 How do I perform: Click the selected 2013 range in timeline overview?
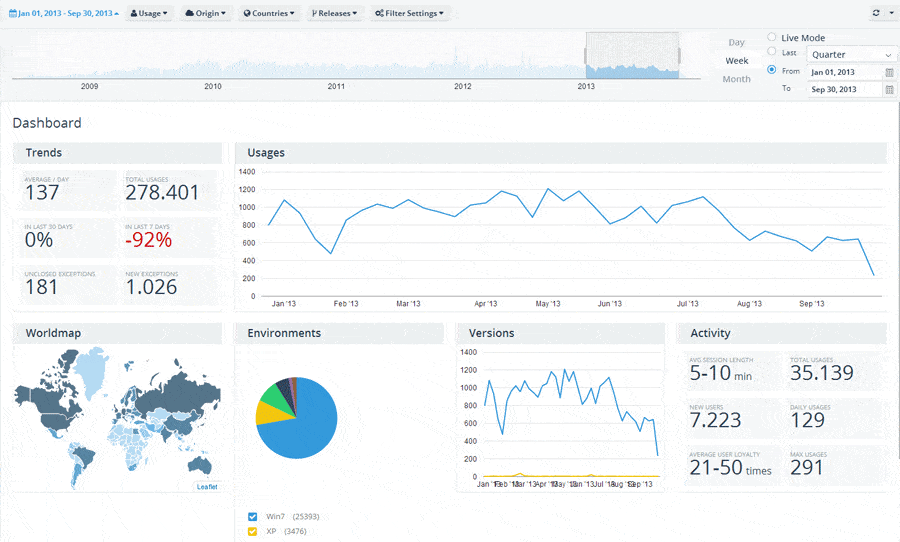click(x=633, y=55)
